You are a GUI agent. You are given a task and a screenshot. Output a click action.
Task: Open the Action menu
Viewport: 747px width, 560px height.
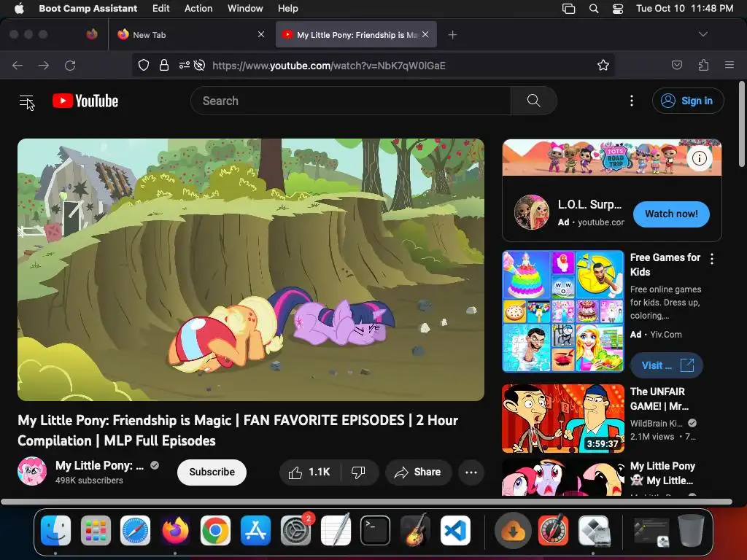[198, 9]
